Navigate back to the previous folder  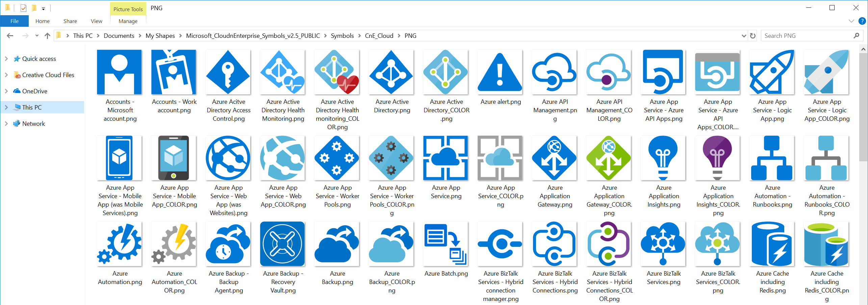coord(10,35)
